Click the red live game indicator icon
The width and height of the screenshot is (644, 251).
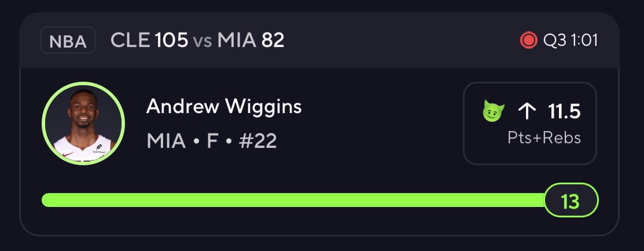(x=528, y=41)
